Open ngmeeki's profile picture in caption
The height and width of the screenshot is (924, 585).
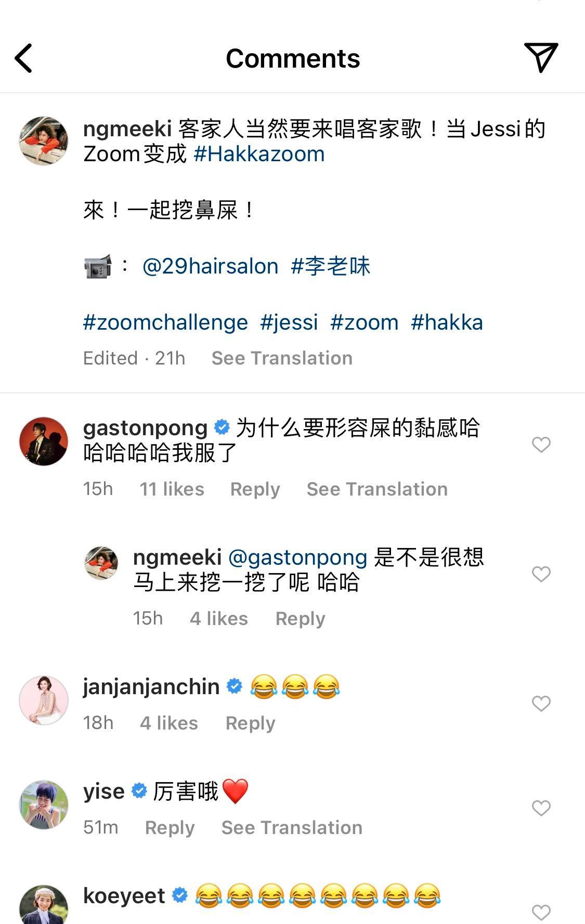click(44, 140)
